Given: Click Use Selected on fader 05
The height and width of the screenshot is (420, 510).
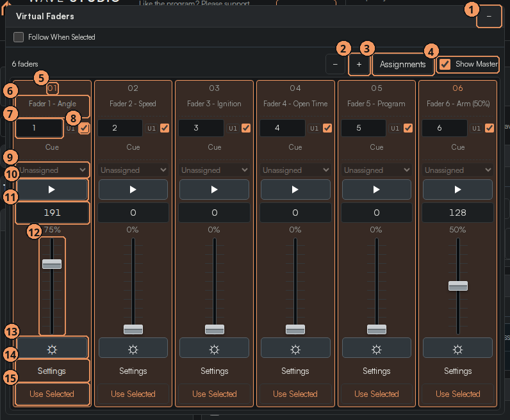Looking at the screenshot, I should pyautogui.click(x=376, y=394).
